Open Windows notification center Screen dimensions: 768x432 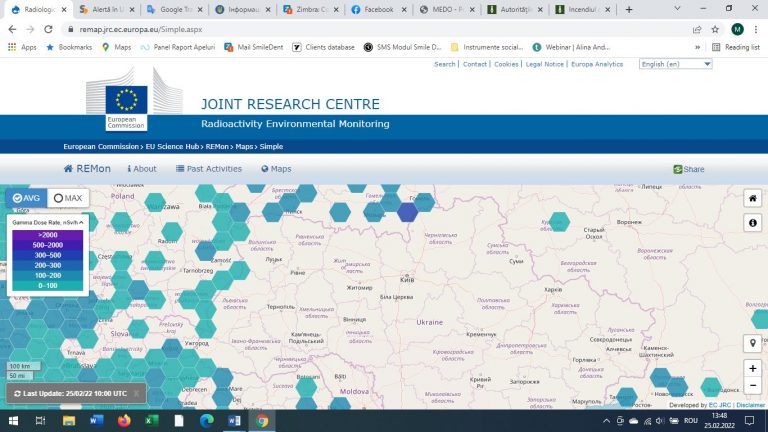point(749,421)
